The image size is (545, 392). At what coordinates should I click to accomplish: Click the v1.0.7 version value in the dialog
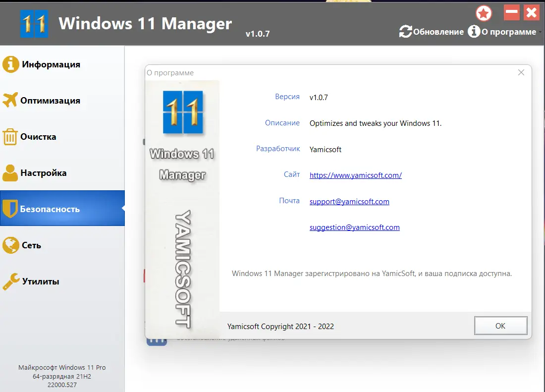319,97
